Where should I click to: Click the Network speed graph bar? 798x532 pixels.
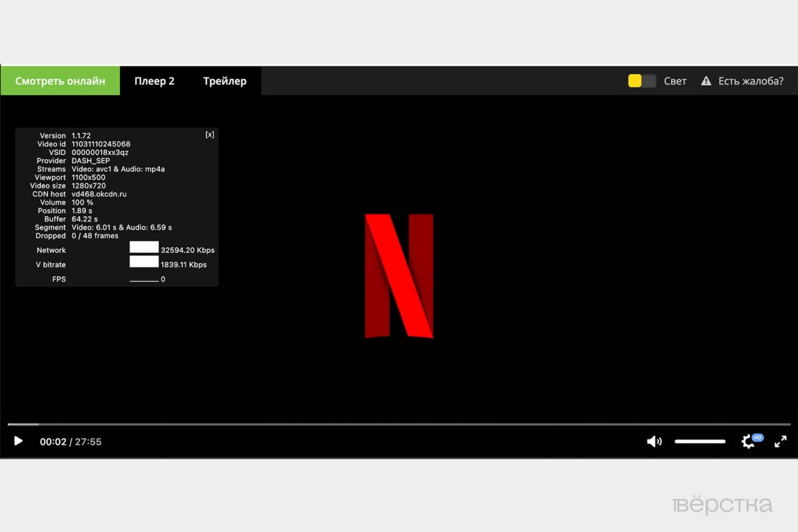(144, 247)
